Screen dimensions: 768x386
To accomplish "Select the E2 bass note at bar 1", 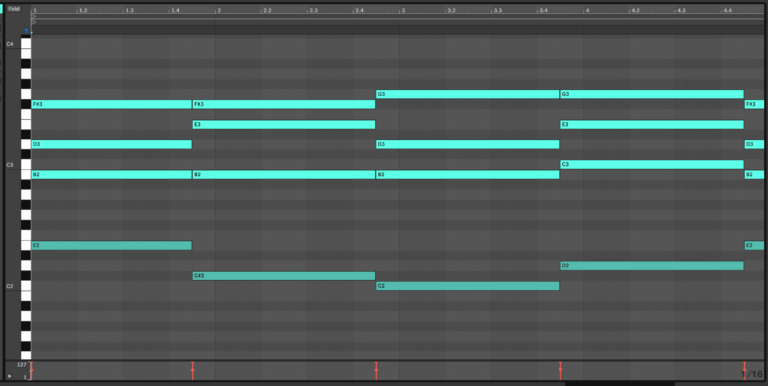I will click(x=111, y=245).
